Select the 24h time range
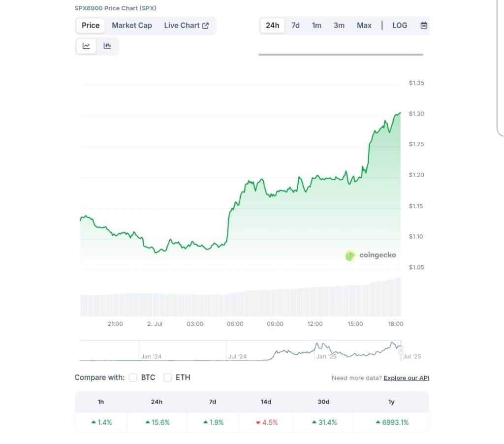The image size is (504, 444). (272, 26)
